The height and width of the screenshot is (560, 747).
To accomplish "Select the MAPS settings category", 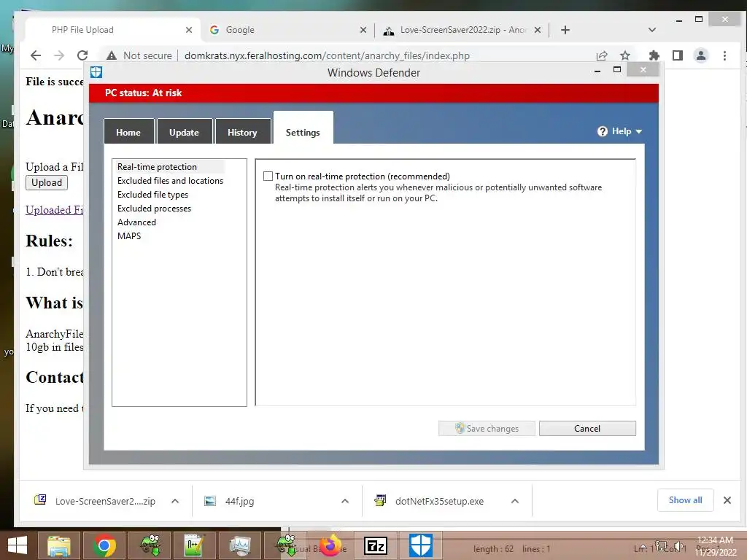I will point(129,236).
